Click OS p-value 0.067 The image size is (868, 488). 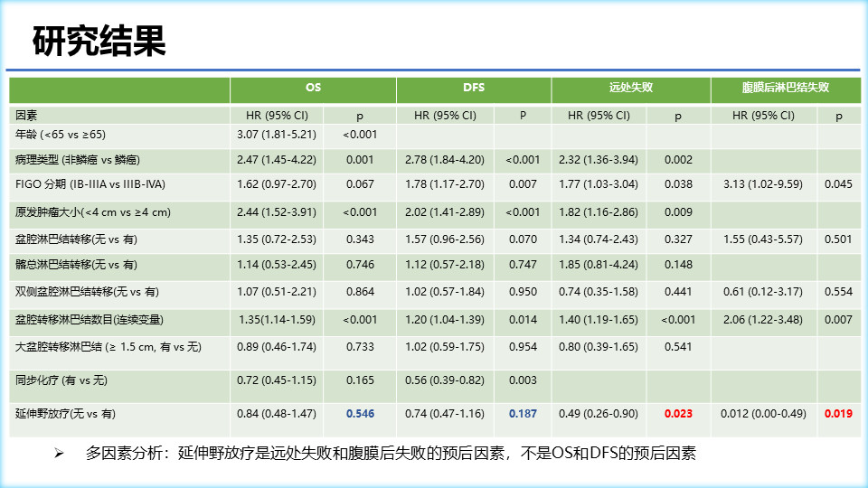(x=361, y=184)
